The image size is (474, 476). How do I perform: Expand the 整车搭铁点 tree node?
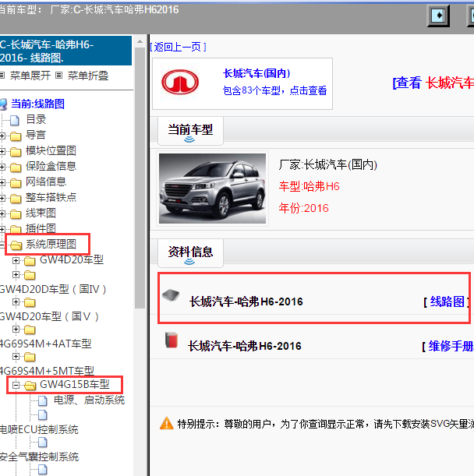[x=2, y=198]
